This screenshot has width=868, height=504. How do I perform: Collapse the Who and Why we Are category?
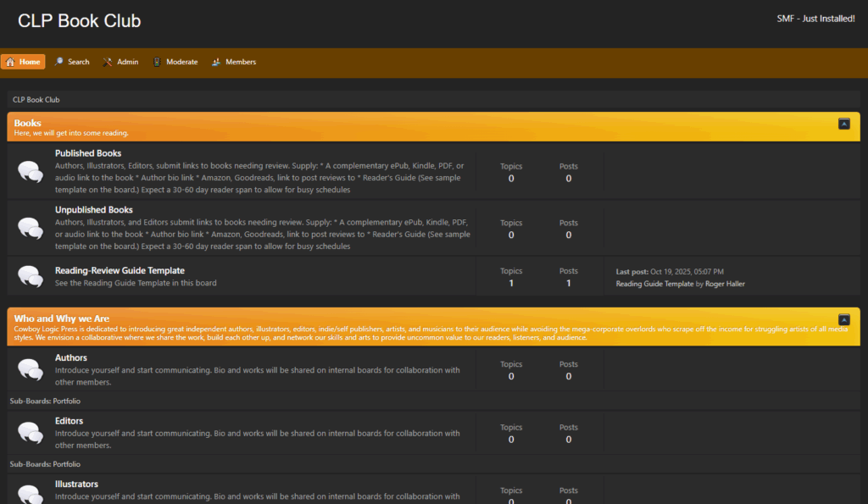pos(843,319)
